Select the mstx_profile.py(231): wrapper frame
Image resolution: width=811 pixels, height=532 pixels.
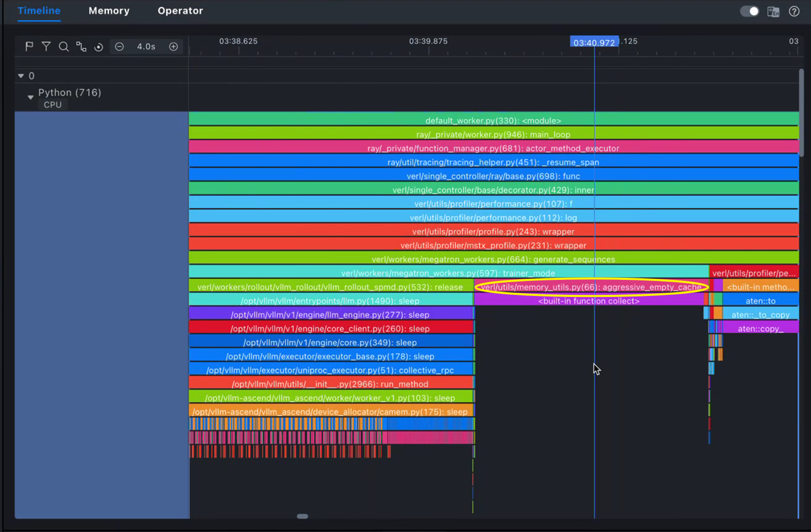coord(493,245)
